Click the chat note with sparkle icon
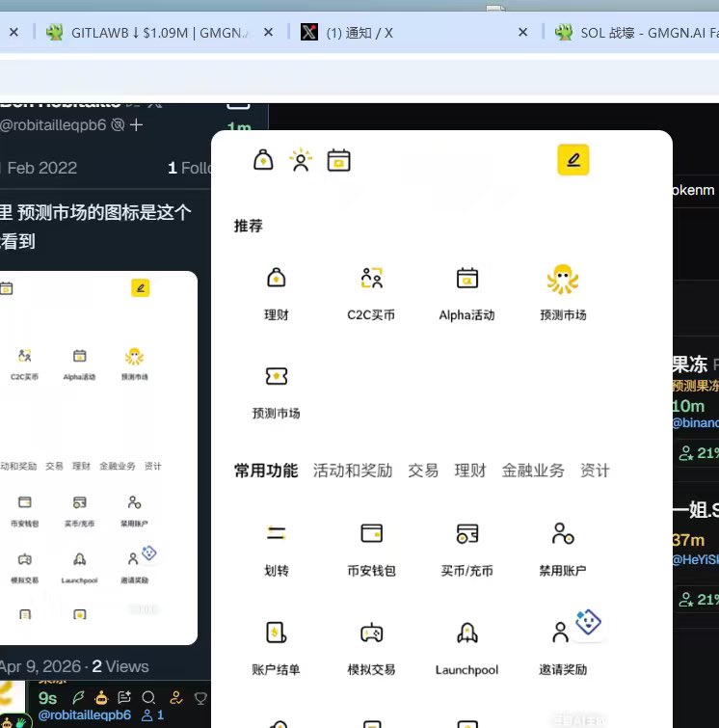 [x=124, y=697]
